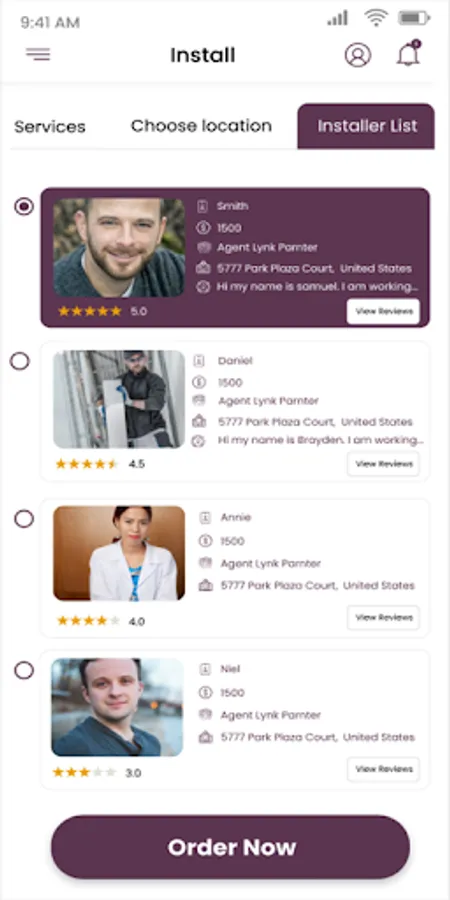Screen dimensions: 450x900
Task: Open the Installer List tab
Action: click(366, 126)
